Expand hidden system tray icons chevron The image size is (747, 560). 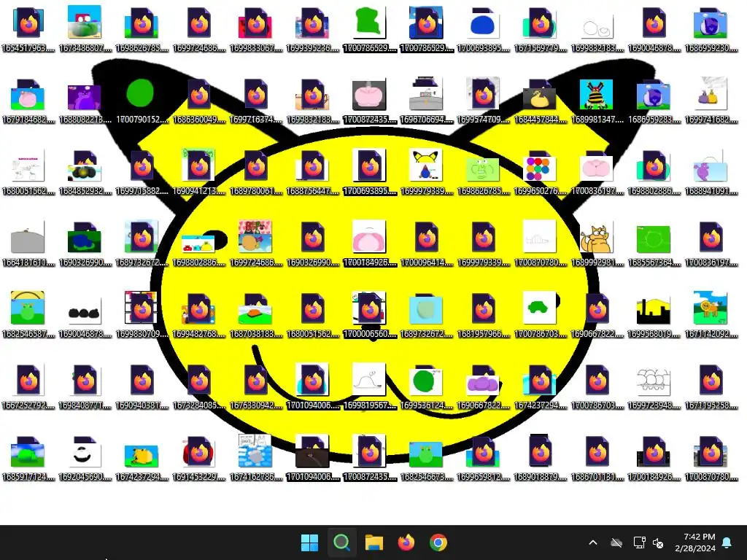pos(593,542)
